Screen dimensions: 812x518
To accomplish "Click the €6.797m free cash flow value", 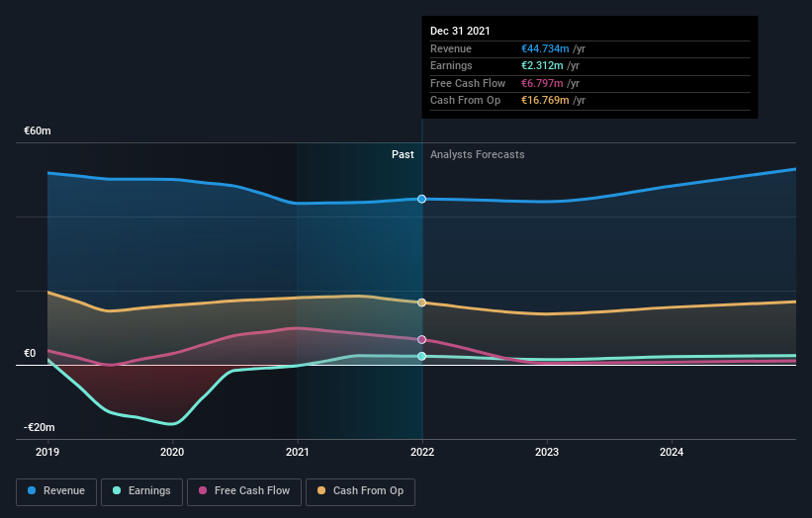I will click(542, 83).
